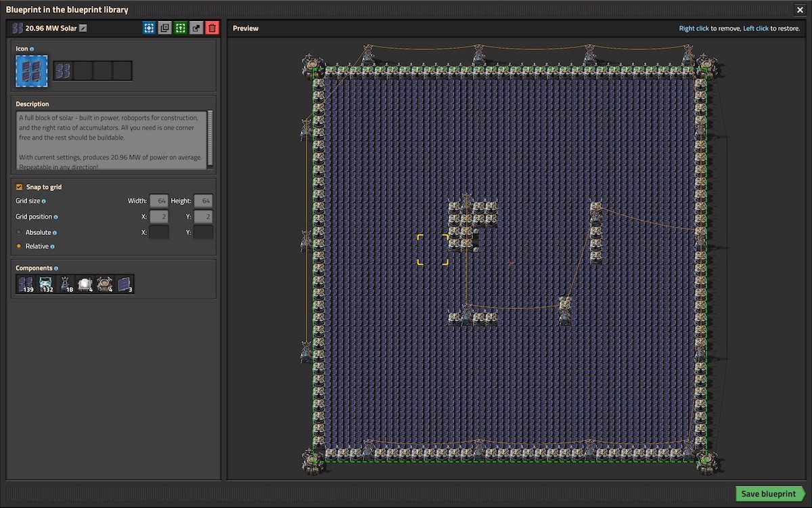Click the pencil icon to rename blueprint
The width and height of the screenshot is (812, 508).
pyautogui.click(x=83, y=28)
